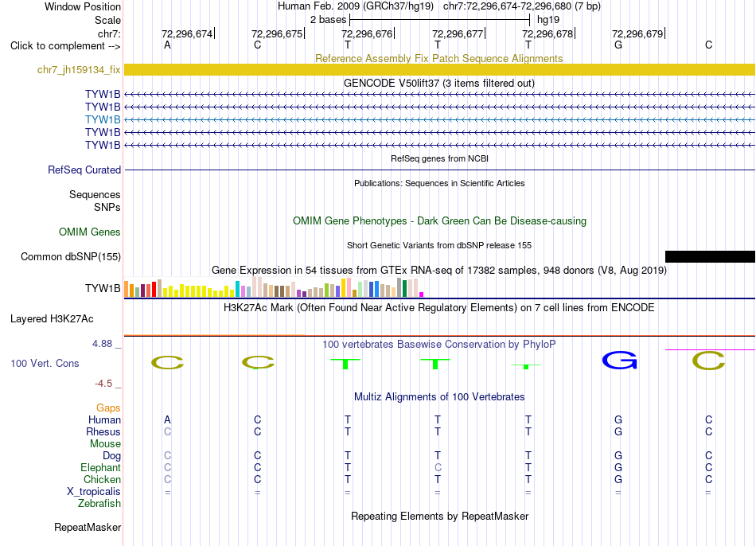Click 'RefSeq genes from NCBI' title
This screenshot has height=546, width=756.
click(x=439, y=158)
